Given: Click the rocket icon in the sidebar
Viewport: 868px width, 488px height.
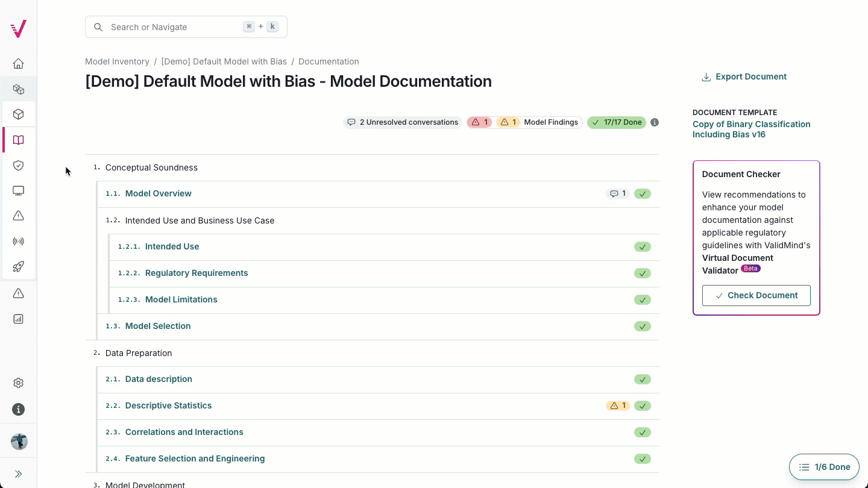Looking at the screenshot, I should pyautogui.click(x=18, y=266).
